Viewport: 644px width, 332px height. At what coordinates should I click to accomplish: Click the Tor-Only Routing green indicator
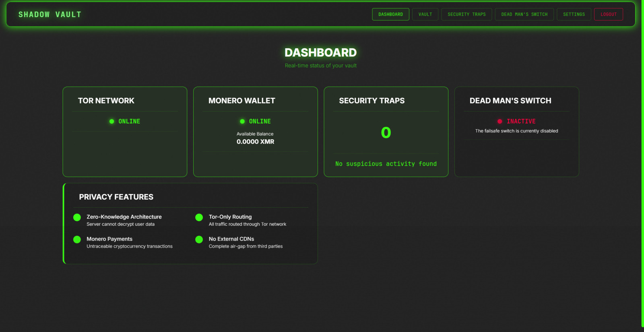pos(199,217)
